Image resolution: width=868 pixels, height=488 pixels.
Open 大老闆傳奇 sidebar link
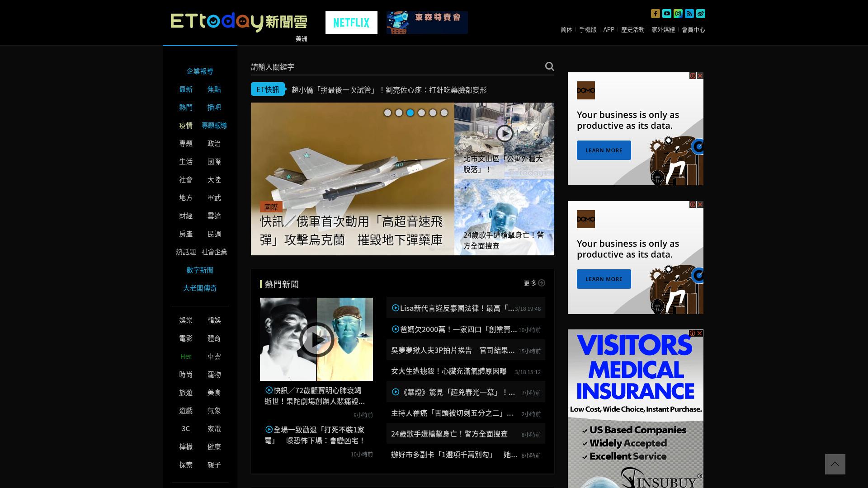coord(200,288)
